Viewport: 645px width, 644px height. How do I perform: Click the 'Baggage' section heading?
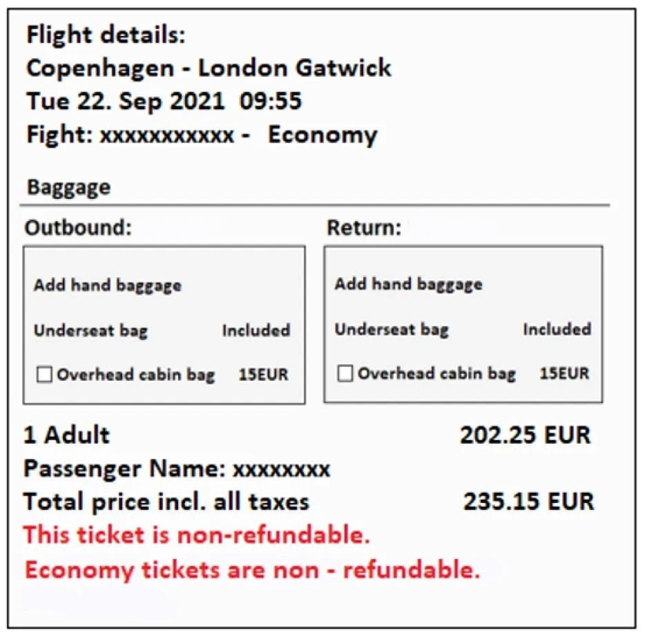click(x=68, y=187)
